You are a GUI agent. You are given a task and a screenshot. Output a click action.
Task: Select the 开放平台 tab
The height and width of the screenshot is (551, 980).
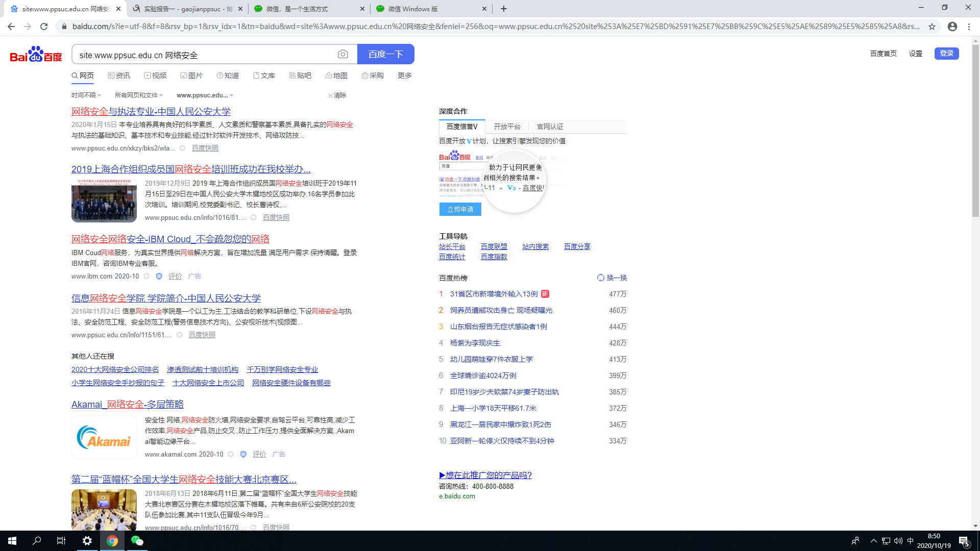pos(507,127)
